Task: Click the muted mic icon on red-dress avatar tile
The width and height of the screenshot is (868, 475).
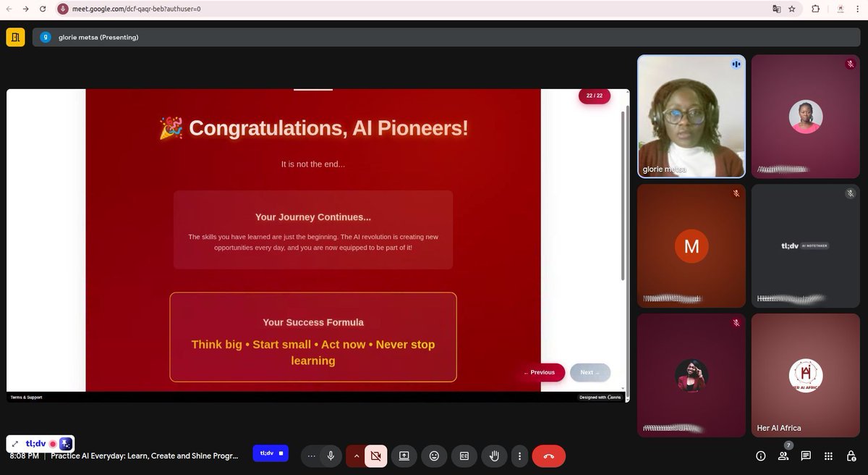Action: pos(736,323)
